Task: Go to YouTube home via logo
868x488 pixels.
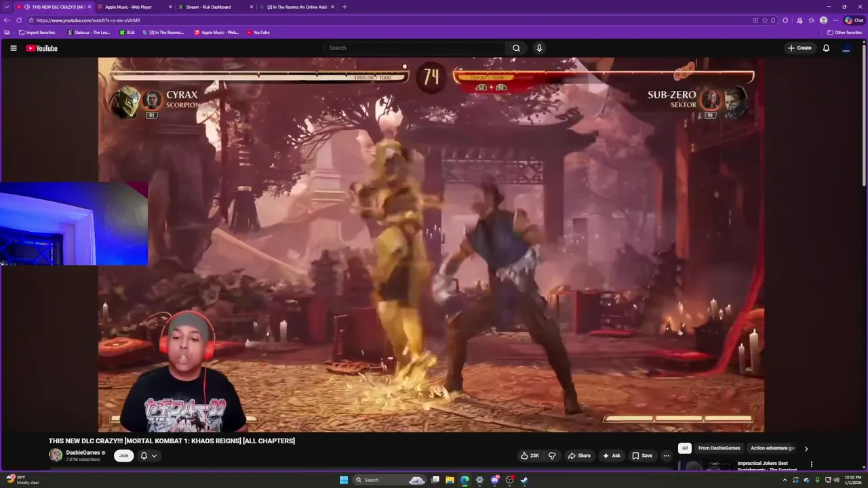Action: 41,48
